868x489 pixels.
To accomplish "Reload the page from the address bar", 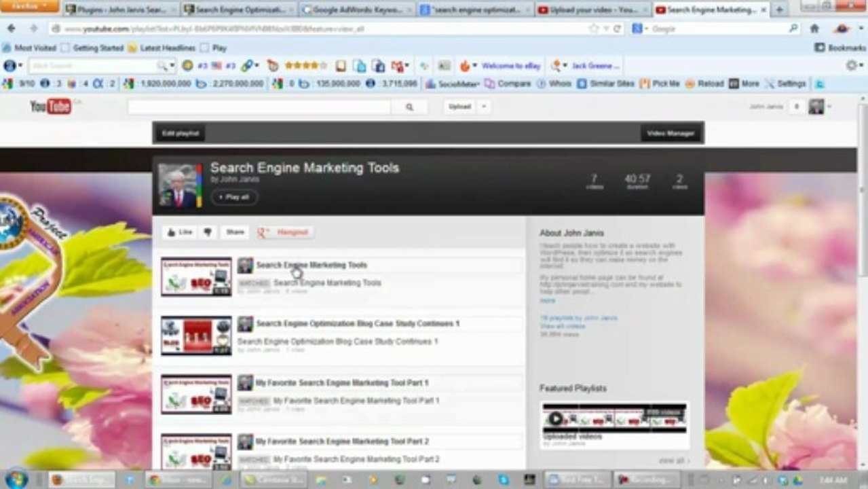I will [617, 29].
